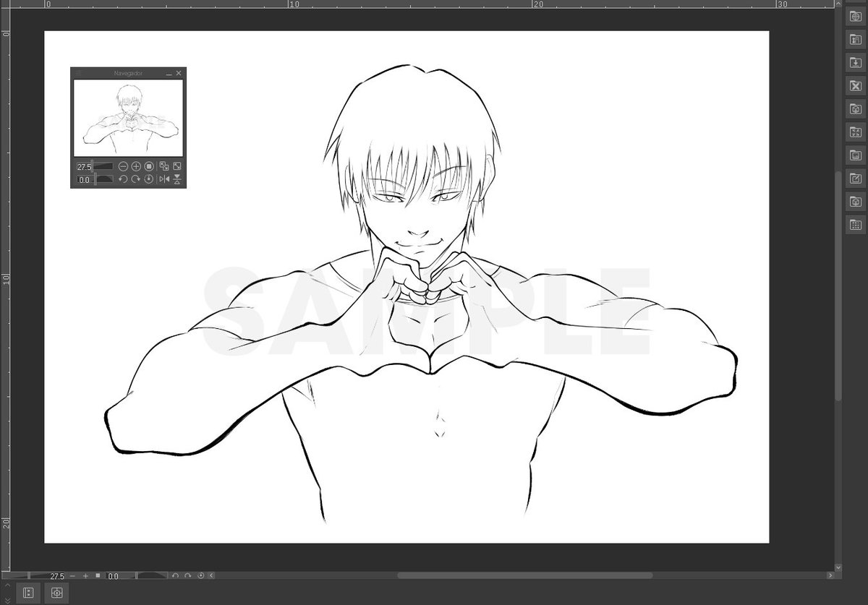The image size is (868, 605).
Task: Click the Navegador rotation slider
Action: 103,179
